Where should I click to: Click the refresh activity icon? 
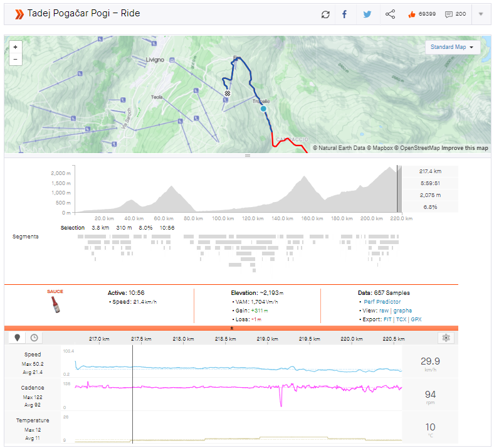pyautogui.click(x=325, y=14)
